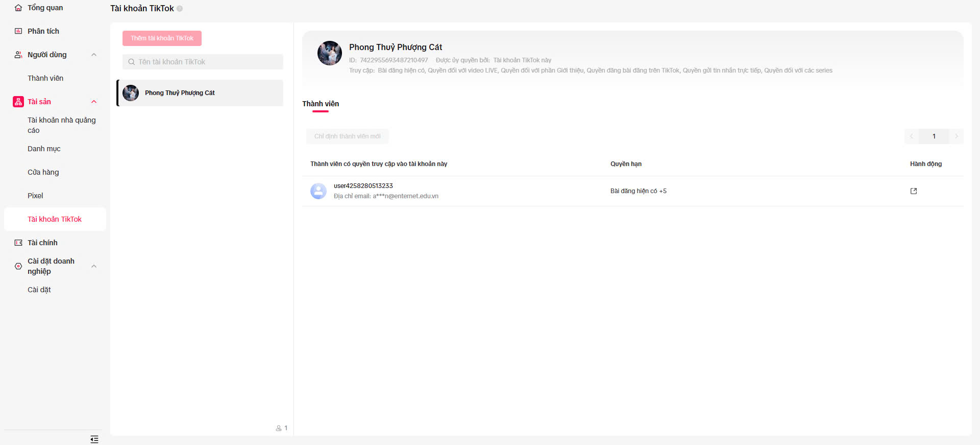Open the action icon for user4258280513233

pyautogui.click(x=914, y=191)
